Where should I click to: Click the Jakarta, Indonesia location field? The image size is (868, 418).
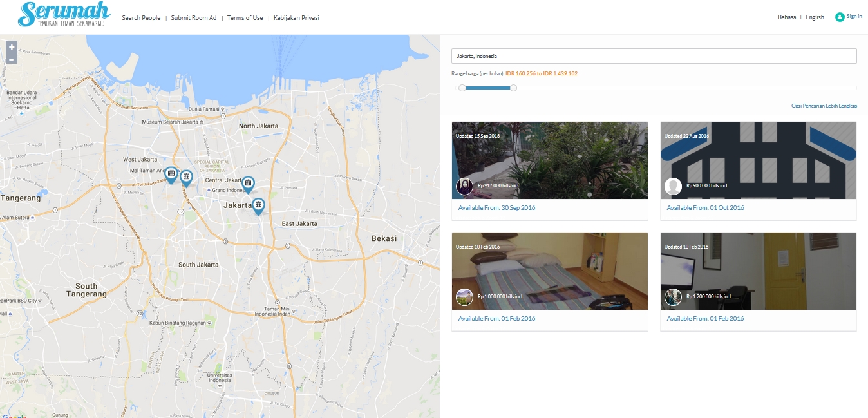[x=654, y=56]
